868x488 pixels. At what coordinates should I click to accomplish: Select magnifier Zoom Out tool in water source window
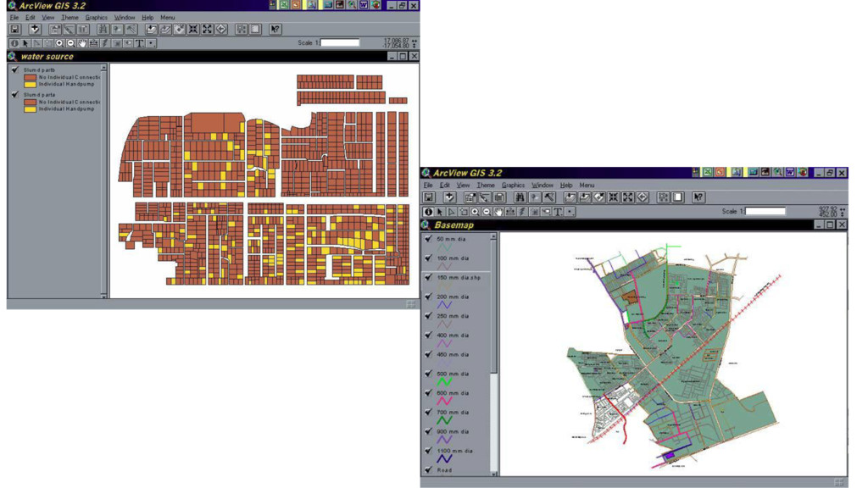click(x=71, y=43)
